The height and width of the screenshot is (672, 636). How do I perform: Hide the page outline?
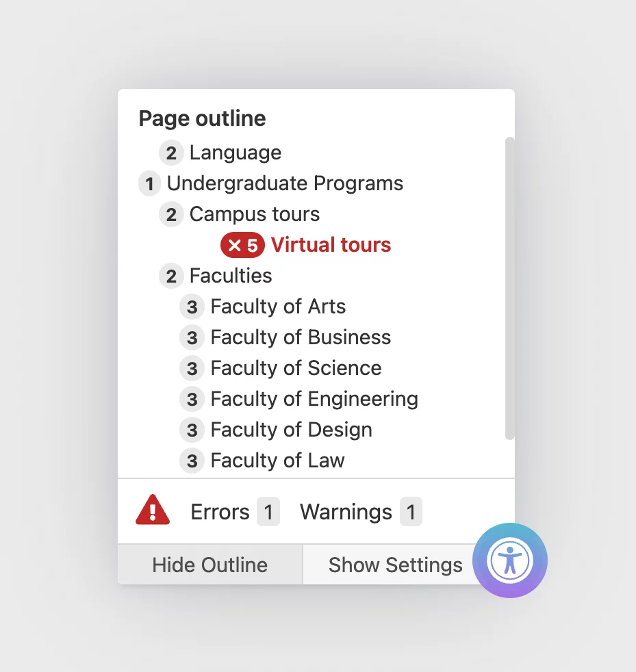click(x=210, y=565)
